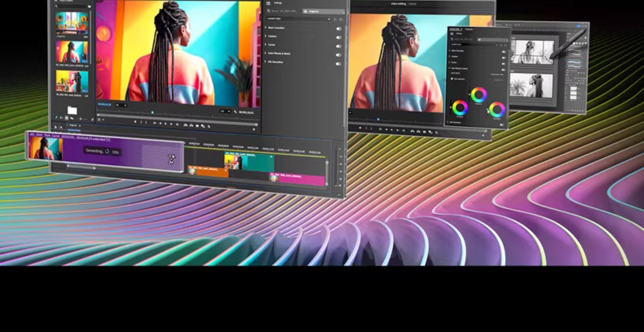Click the Export Frame camera icon

coord(197,126)
